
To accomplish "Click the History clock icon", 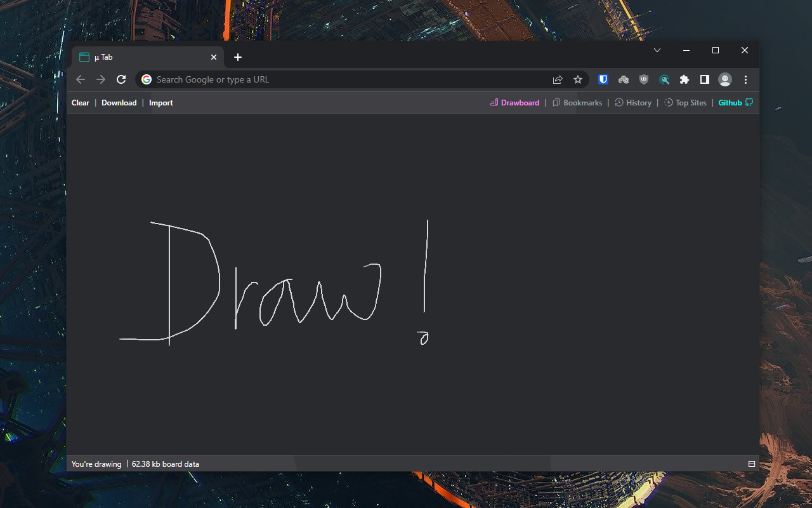I will 619,102.
